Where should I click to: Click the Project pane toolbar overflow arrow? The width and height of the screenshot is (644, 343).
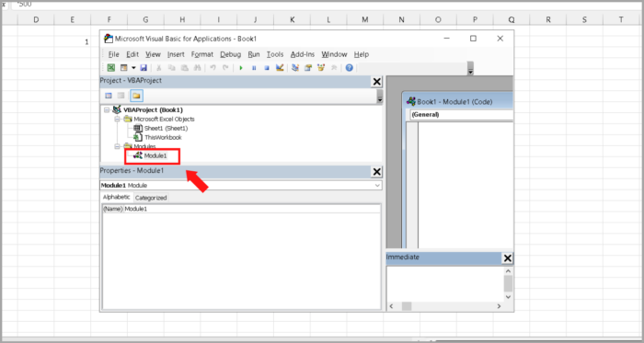(379, 97)
